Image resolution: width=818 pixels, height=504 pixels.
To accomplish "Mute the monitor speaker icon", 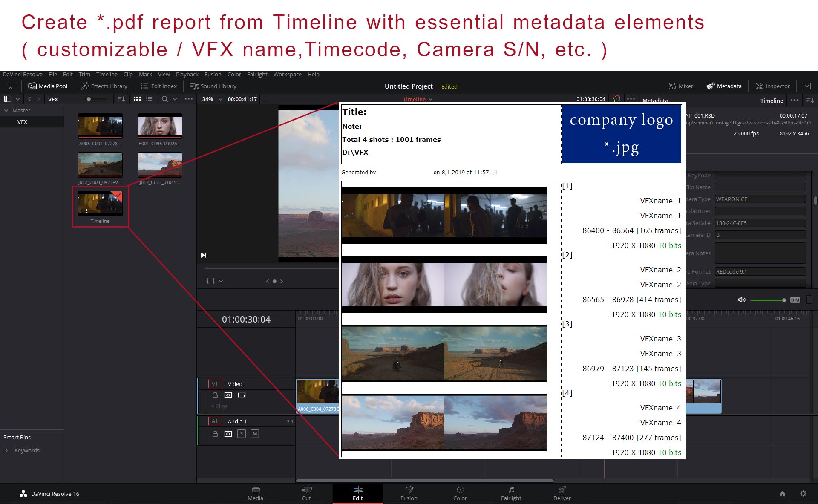I will 742,300.
